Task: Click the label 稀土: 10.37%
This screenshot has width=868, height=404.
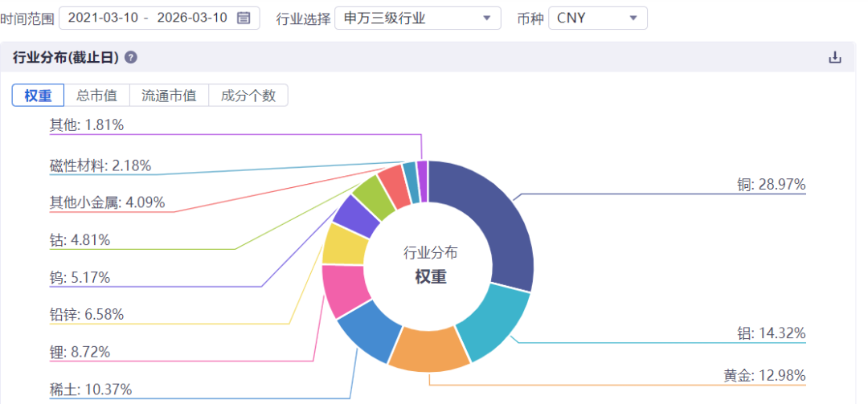Action: click(x=91, y=390)
